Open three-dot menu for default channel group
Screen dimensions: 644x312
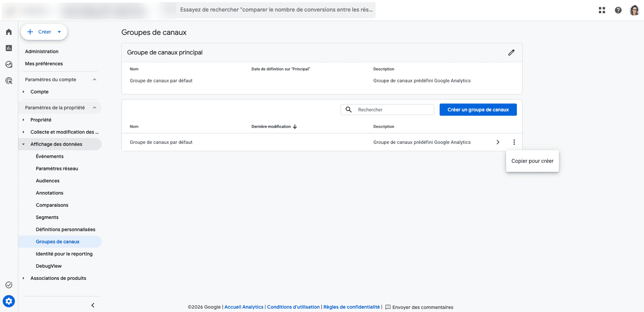point(514,142)
